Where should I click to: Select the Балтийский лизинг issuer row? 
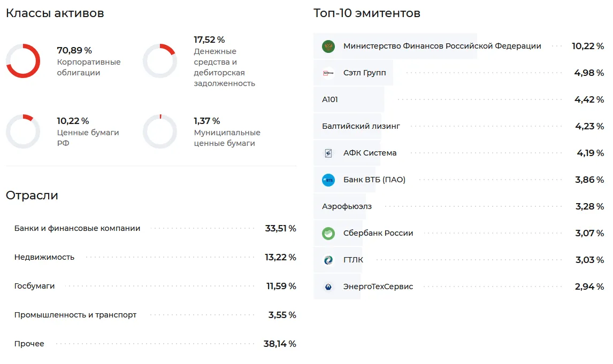458,126
